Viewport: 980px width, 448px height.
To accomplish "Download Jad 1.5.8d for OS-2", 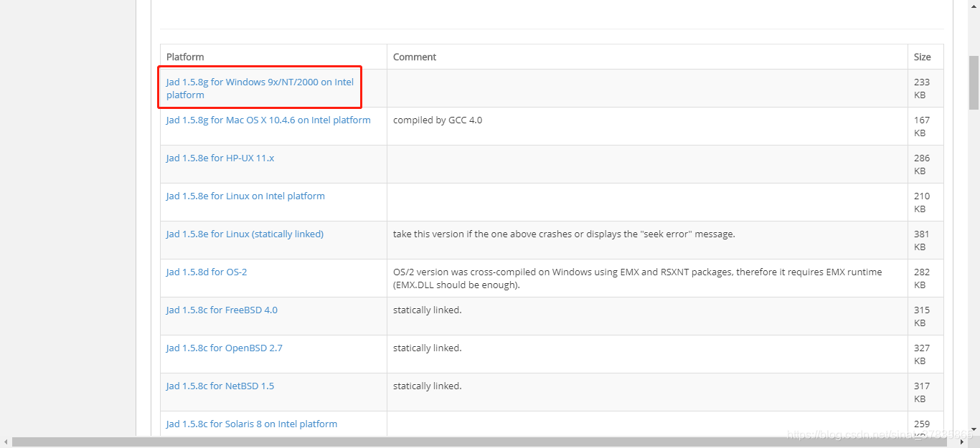I will coord(207,272).
